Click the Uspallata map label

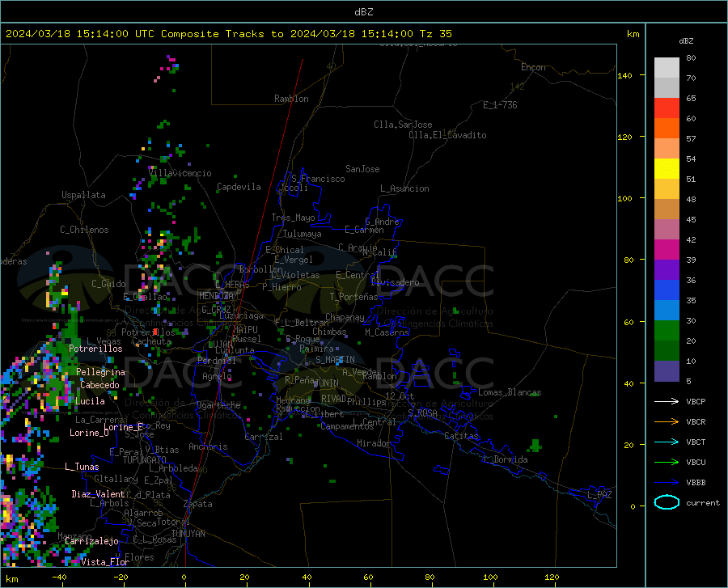83,195
